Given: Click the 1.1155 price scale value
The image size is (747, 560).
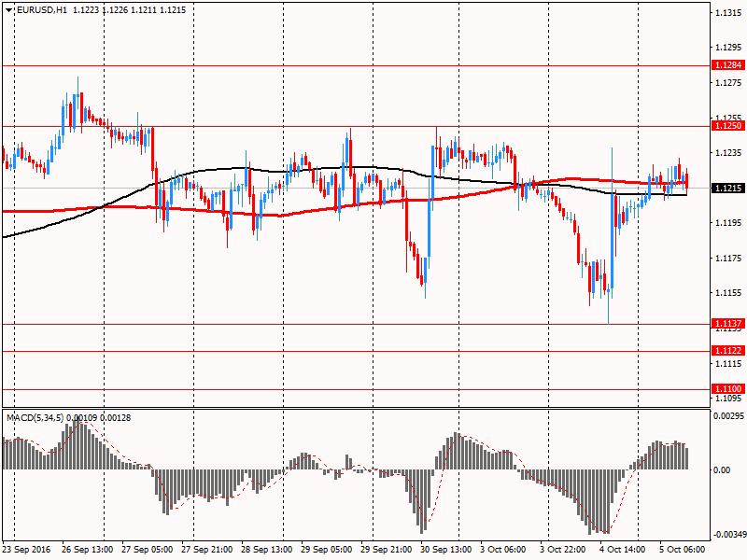Looking at the screenshot, I should coord(728,293).
